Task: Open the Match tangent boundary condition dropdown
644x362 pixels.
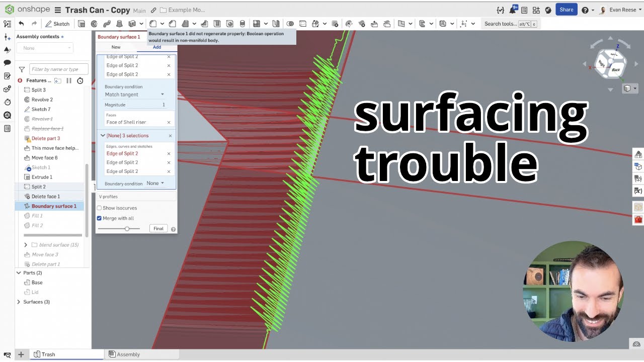Action: tap(135, 95)
